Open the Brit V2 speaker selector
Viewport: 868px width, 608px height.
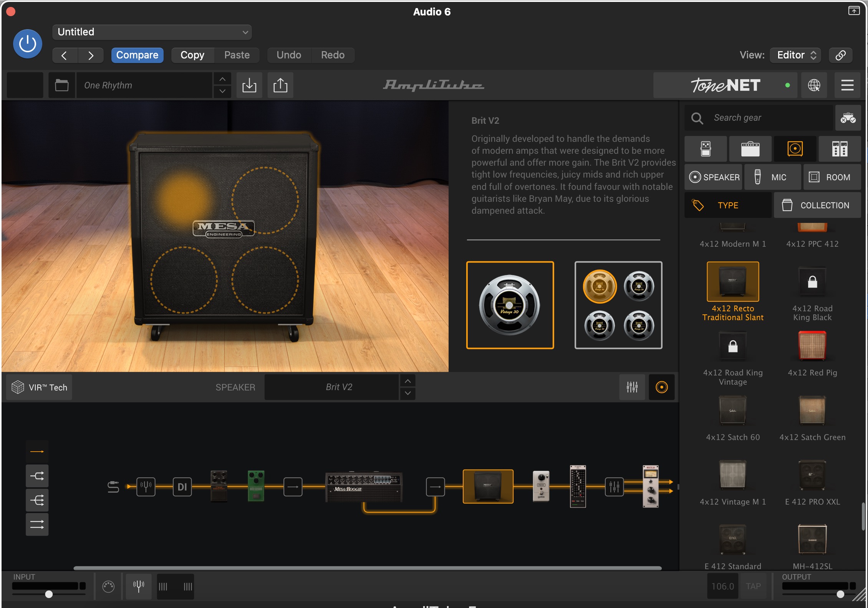(331, 387)
